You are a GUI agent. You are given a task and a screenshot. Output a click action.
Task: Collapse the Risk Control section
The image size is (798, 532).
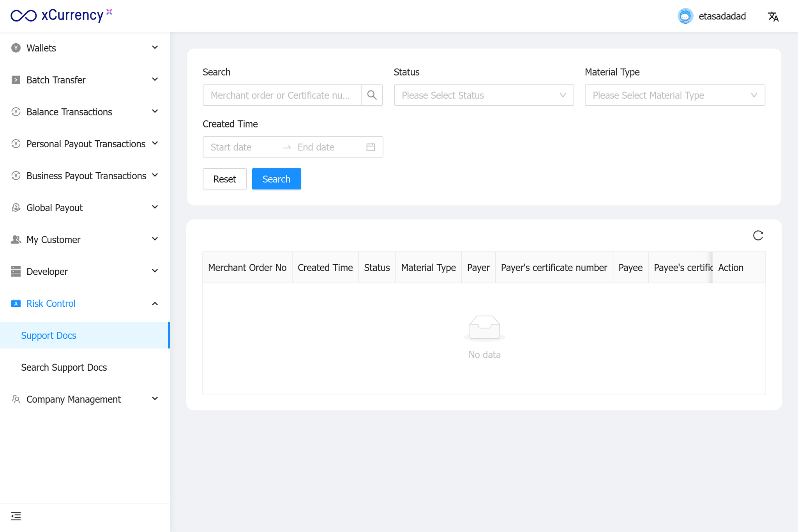tap(155, 303)
